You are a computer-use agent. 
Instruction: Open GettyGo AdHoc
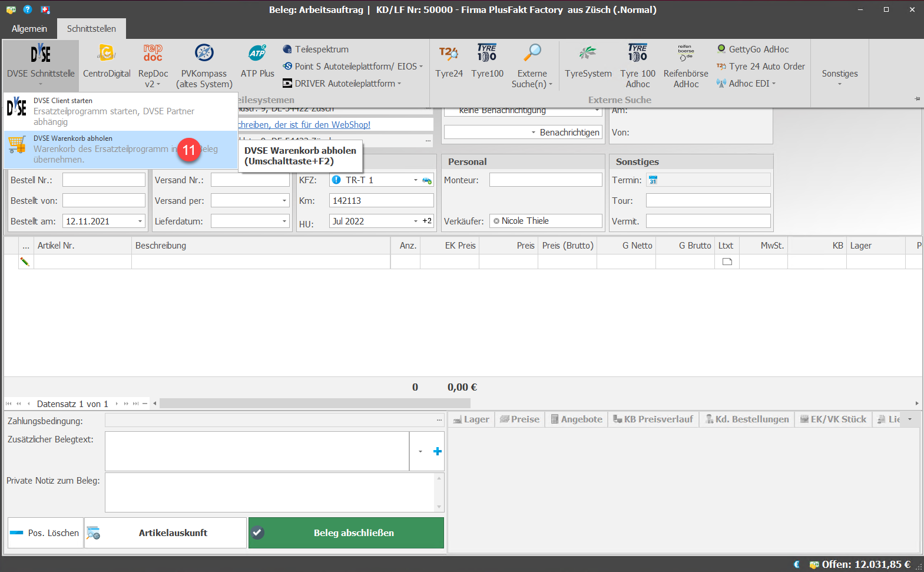pos(753,49)
